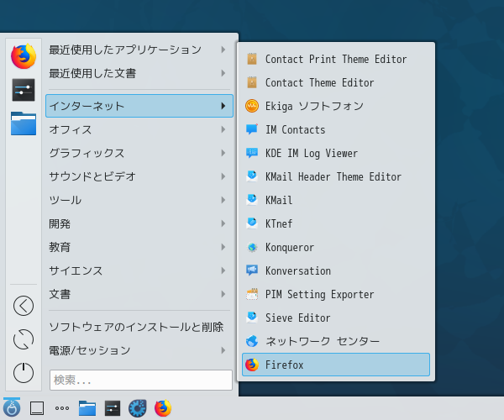Open the settings sliders icon on taskbar
The height and width of the screenshot is (420, 504).
coord(113,408)
